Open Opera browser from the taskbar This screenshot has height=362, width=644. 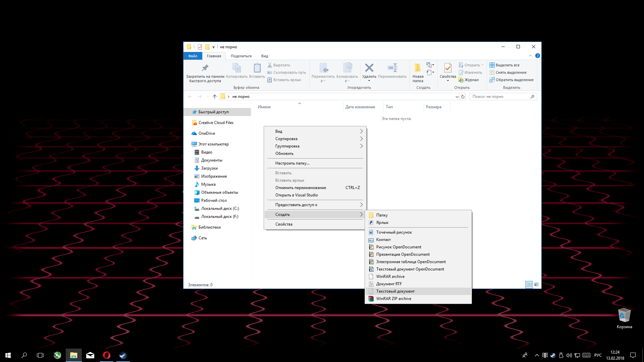pyautogui.click(x=107, y=355)
